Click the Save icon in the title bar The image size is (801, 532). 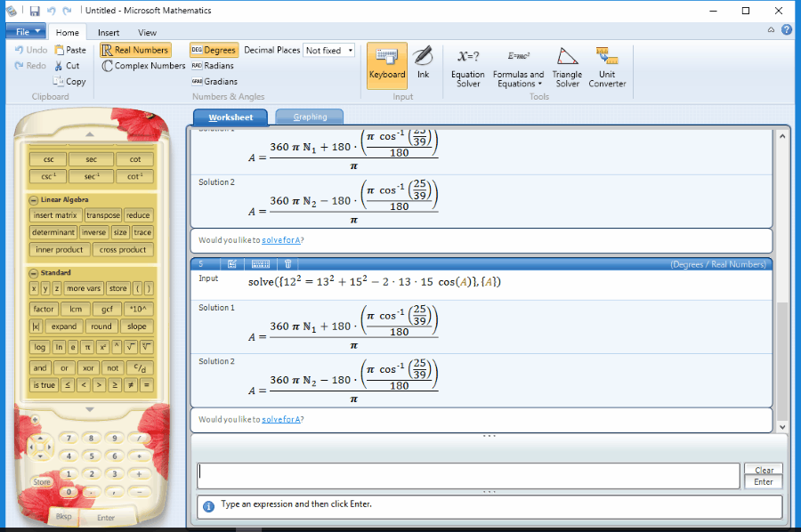(x=35, y=11)
